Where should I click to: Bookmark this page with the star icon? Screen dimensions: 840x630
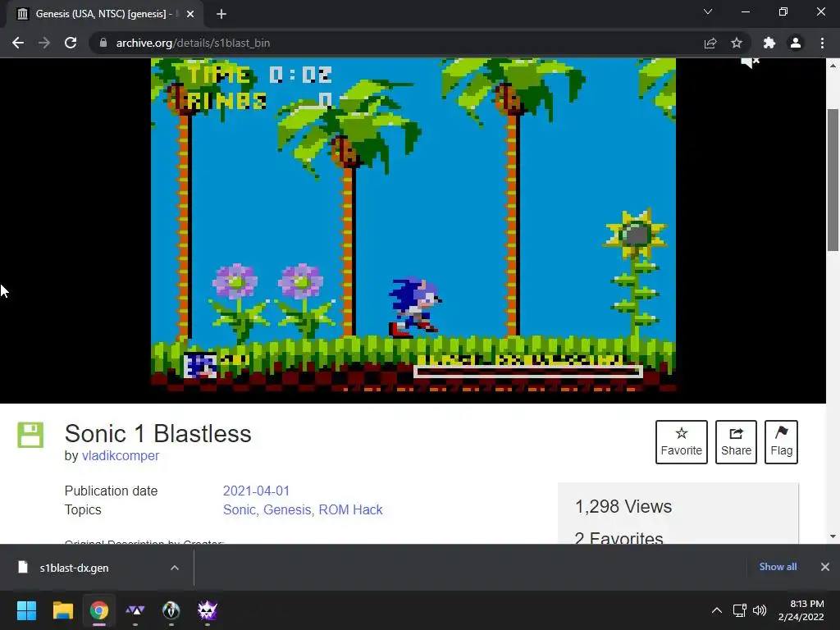(x=737, y=43)
